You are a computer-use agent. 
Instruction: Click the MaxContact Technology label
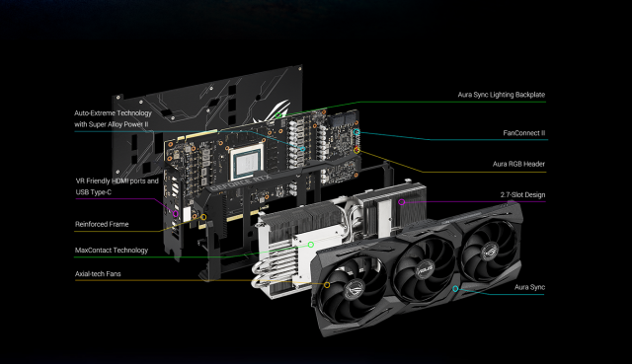coord(112,250)
